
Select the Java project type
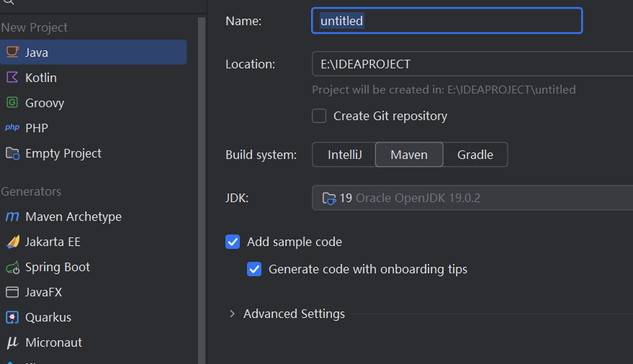(93, 52)
